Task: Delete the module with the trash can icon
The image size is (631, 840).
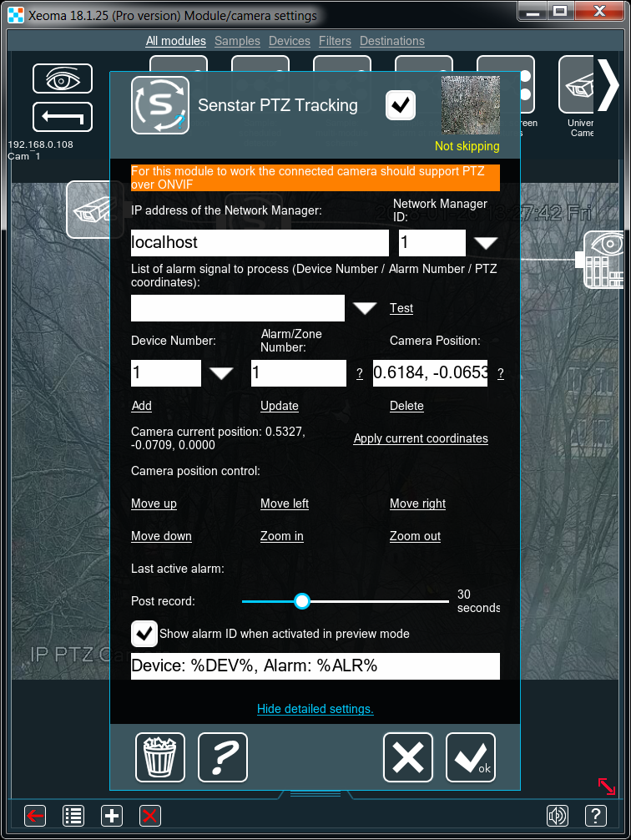Action: (160, 757)
